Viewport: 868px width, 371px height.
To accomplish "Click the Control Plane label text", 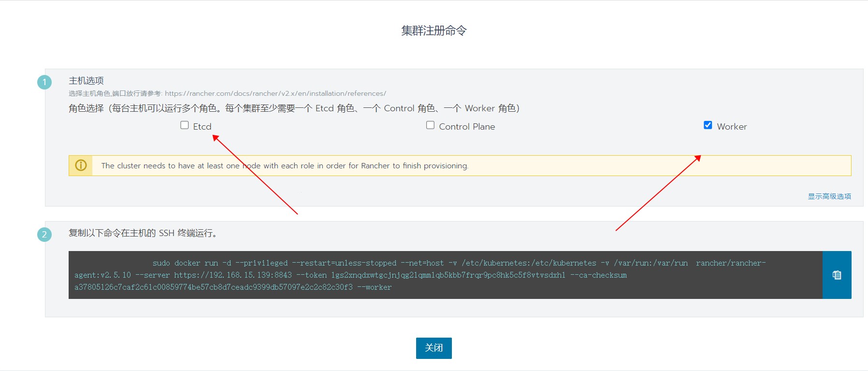I will pos(467,126).
